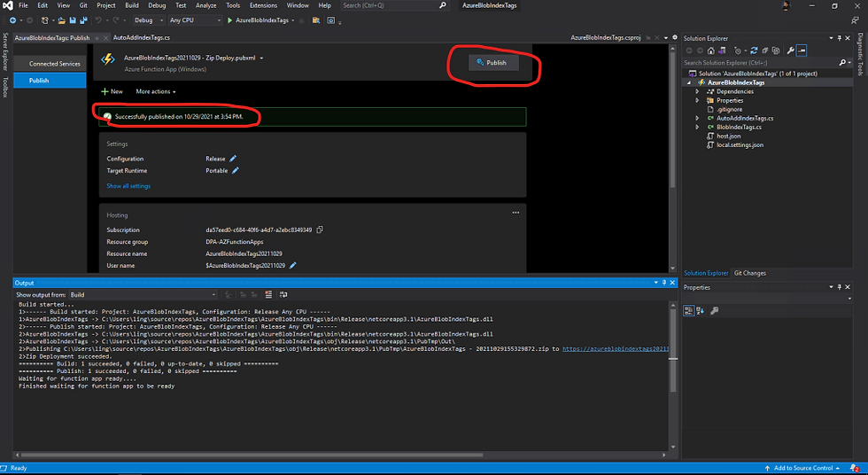Click Show all settings link

128,186
